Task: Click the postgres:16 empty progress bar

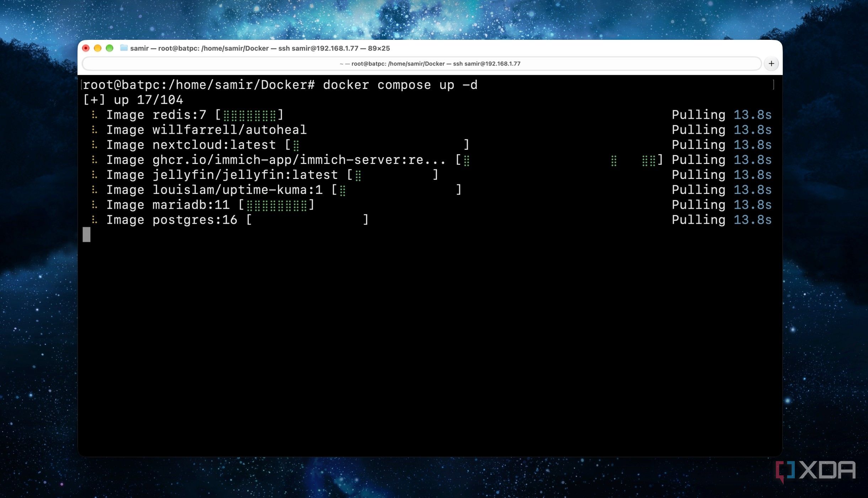Action: click(307, 219)
